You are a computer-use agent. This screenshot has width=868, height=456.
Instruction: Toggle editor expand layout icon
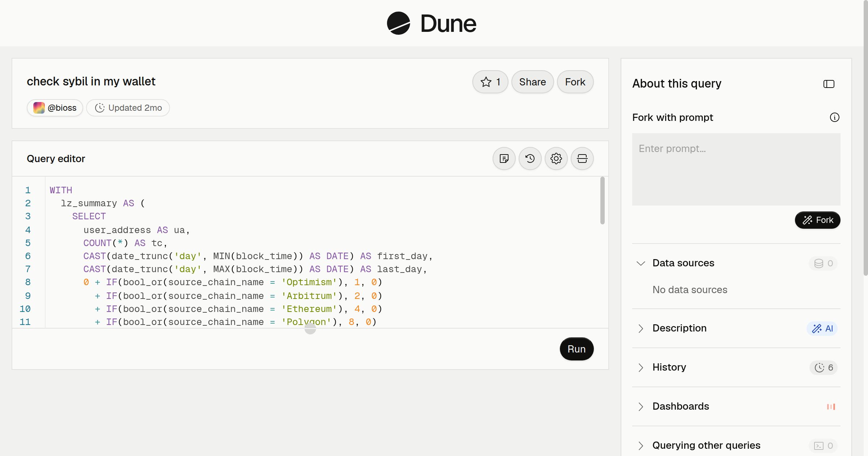tap(582, 159)
